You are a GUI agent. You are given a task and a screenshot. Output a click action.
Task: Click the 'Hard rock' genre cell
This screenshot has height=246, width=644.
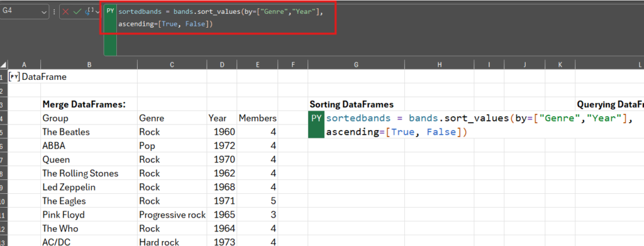172,242
